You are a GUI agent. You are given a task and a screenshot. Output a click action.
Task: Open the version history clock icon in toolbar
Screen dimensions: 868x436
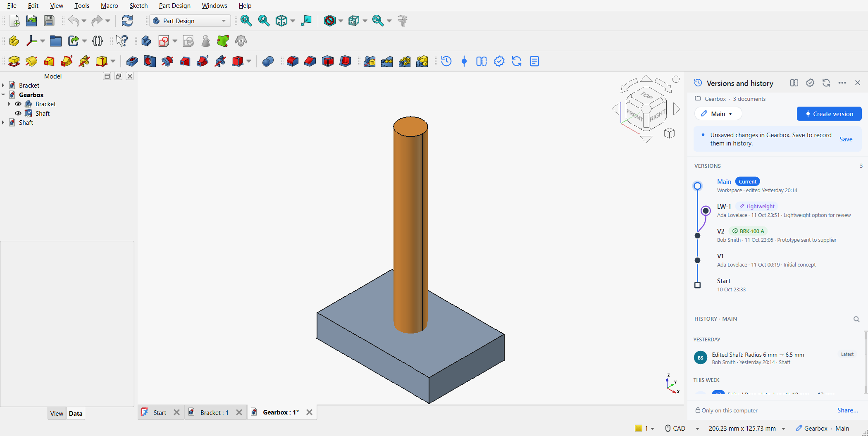(446, 62)
